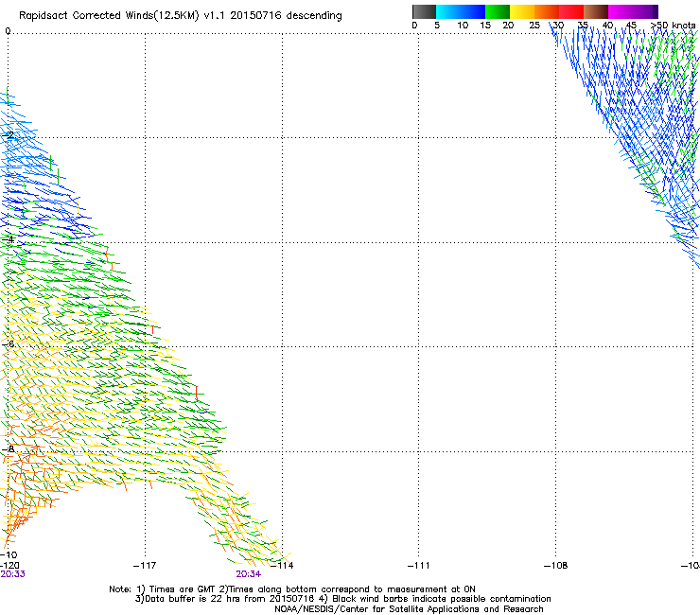The height and width of the screenshot is (615, 700).
Task: Click the 'Times are GMT' note line
Action: pos(292,589)
